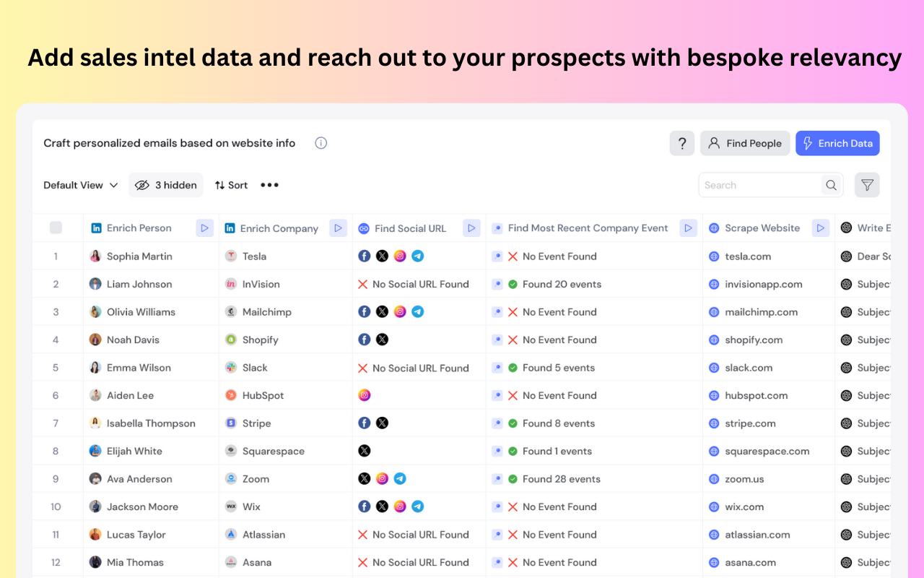This screenshot has height=578, width=924.
Task: Open Telegram icon in Zoom row
Action: (400, 478)
